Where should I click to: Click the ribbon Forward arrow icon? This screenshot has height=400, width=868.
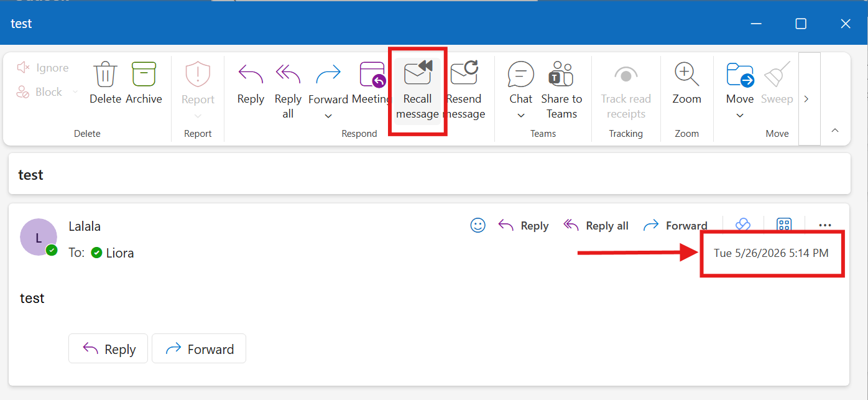(x=328, y=75)
